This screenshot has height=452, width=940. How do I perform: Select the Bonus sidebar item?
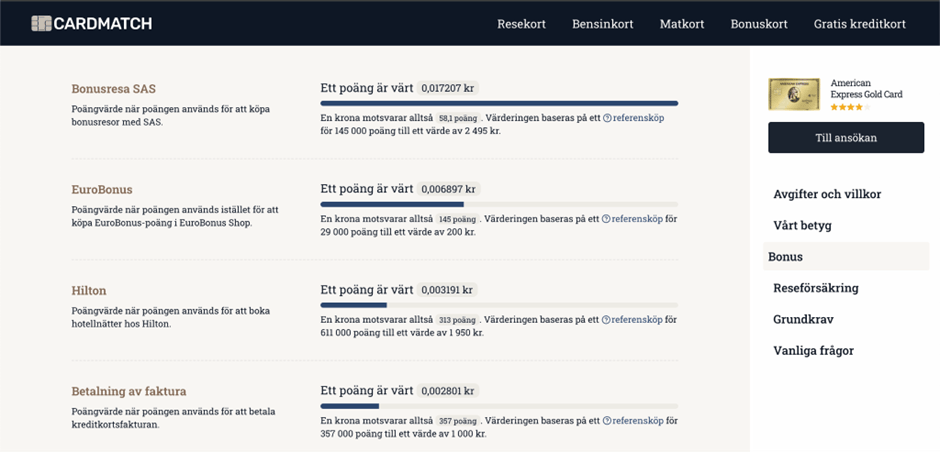click(x=785, y=257)
